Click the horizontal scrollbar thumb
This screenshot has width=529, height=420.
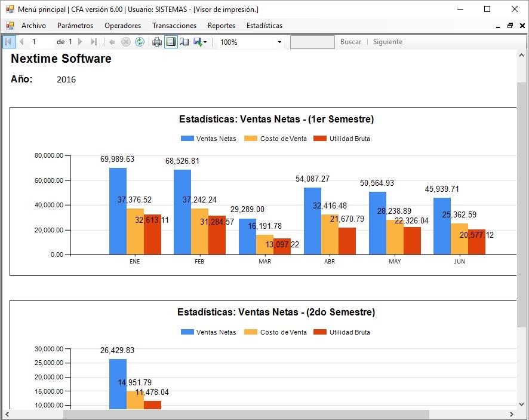246,414
